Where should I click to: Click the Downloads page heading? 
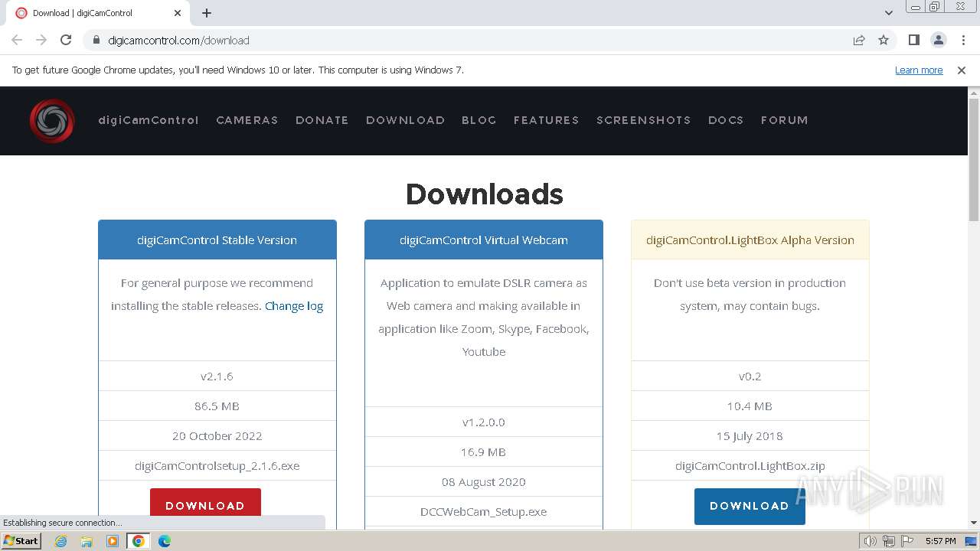pos(484,194)
